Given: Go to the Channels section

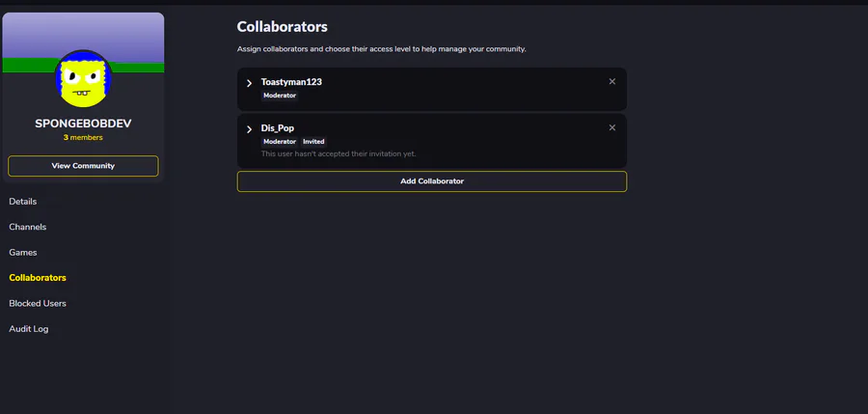Looking at the screenshot, I should [28, 227].
